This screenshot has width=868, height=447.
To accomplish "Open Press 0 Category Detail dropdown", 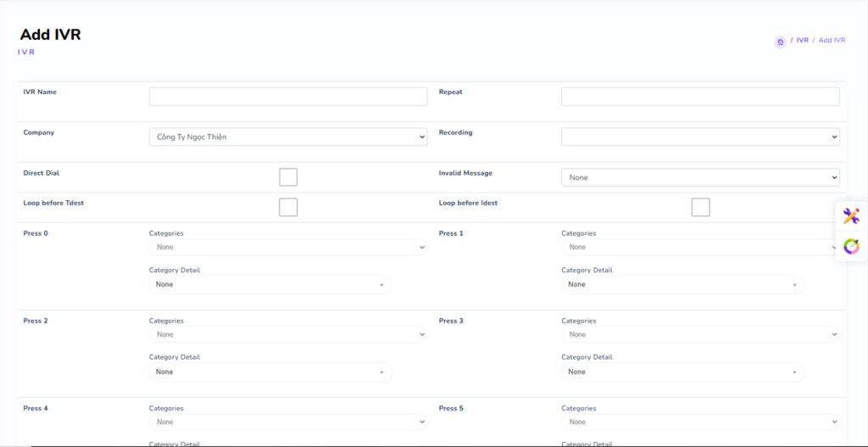I will pyautogui.click(x=270, y=284).
